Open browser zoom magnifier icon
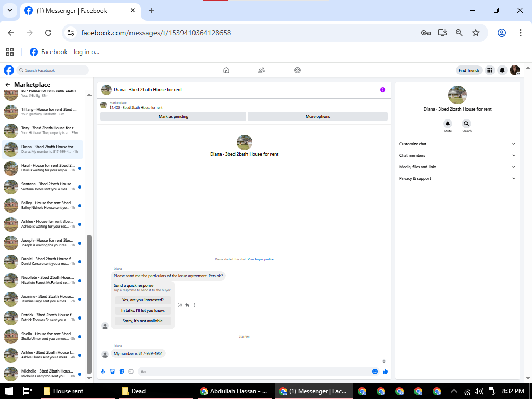Viewport: 532px width, 399px height. pos(459,33)
